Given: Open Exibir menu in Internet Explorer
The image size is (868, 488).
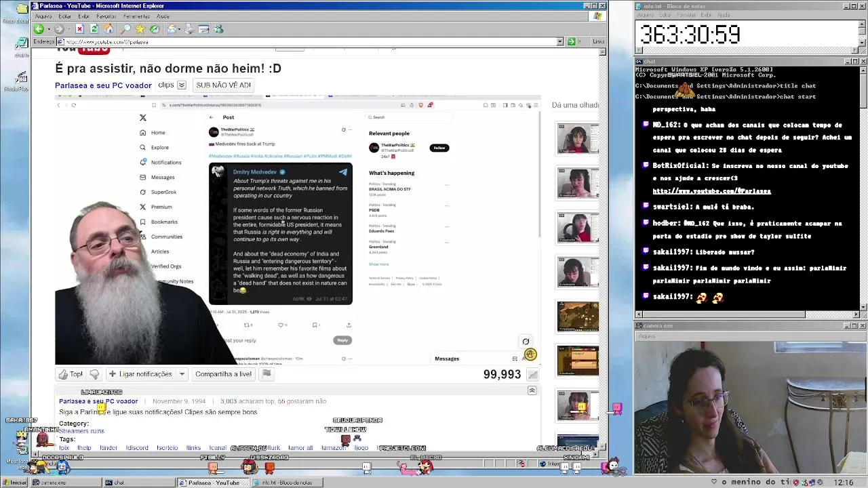Looking at the screenshot, I should 83,16.
